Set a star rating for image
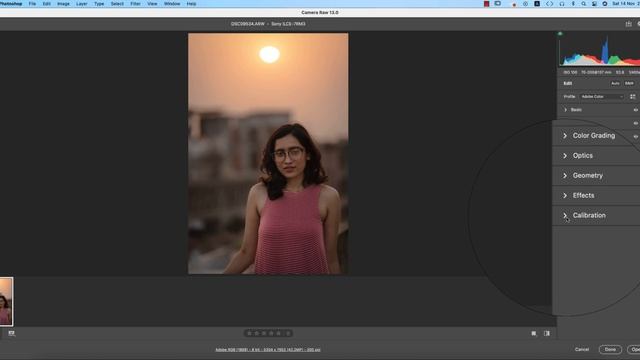This screenshot has width=640, height=360. [264, 333]
